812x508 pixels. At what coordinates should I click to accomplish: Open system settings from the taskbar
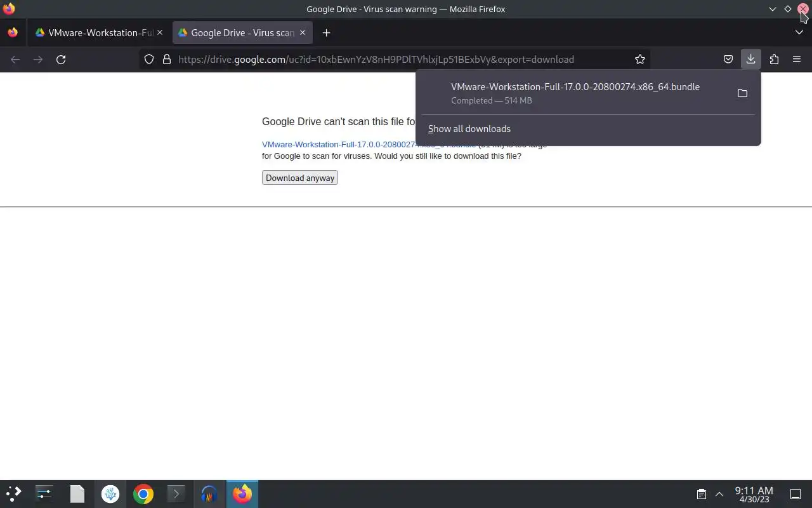[x=44, y=493]
